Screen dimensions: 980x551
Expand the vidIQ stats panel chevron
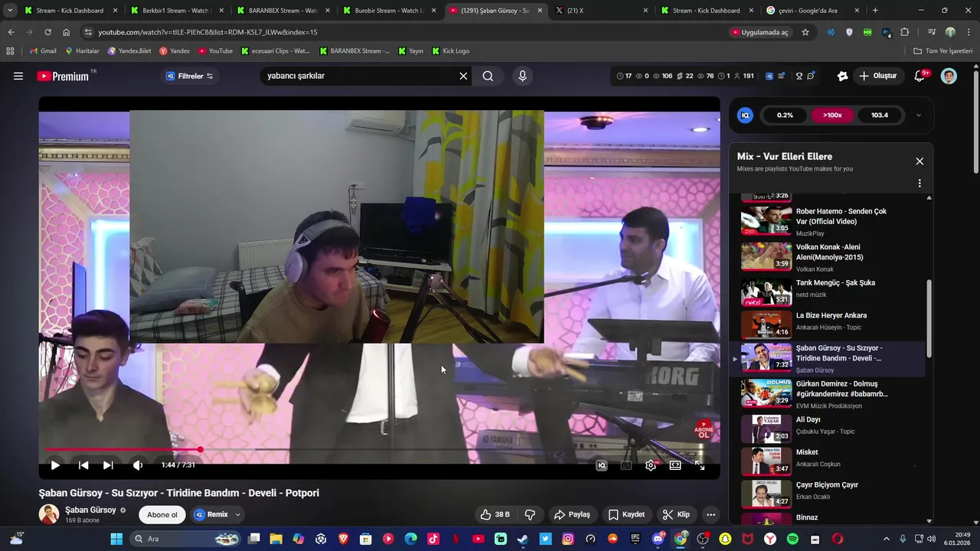click(x=919, y=116)
